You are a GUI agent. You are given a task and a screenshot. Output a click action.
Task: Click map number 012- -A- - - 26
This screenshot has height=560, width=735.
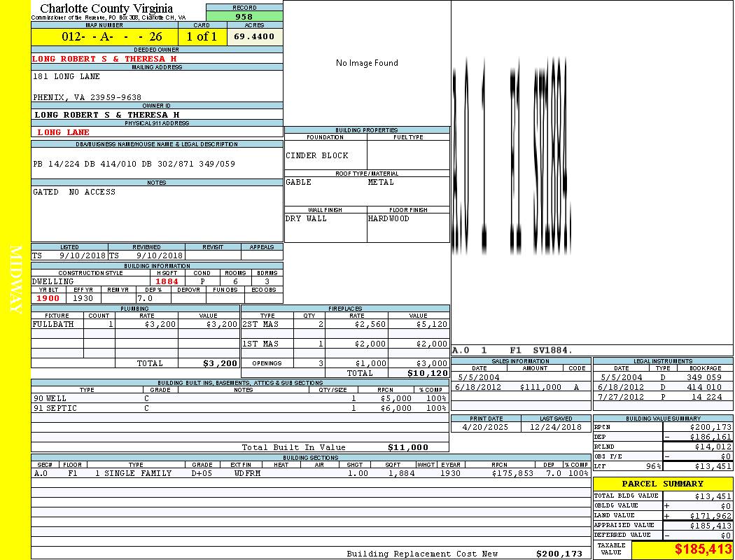click(x=111, y=36)
